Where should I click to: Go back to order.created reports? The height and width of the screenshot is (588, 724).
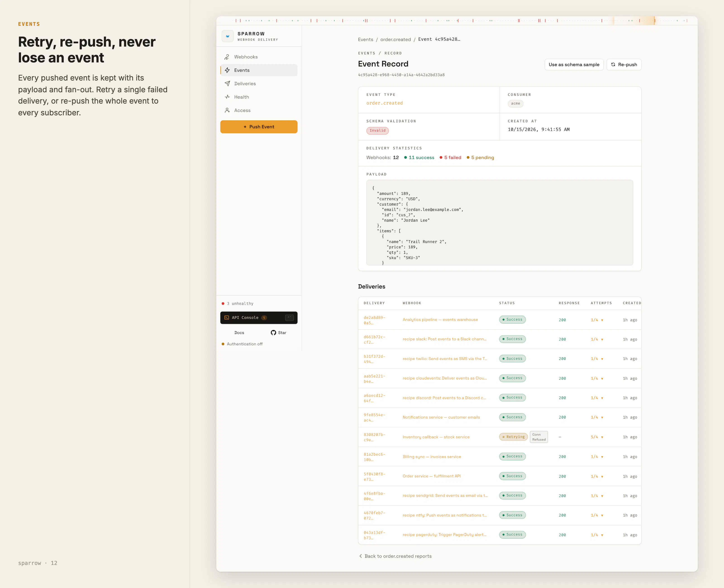coord(395,556)
